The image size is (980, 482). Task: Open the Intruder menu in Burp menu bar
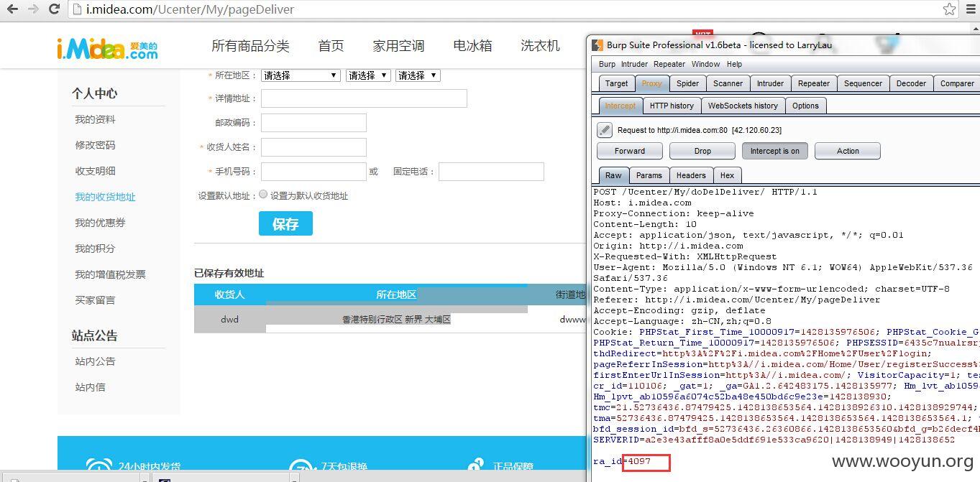pos(634,64)
